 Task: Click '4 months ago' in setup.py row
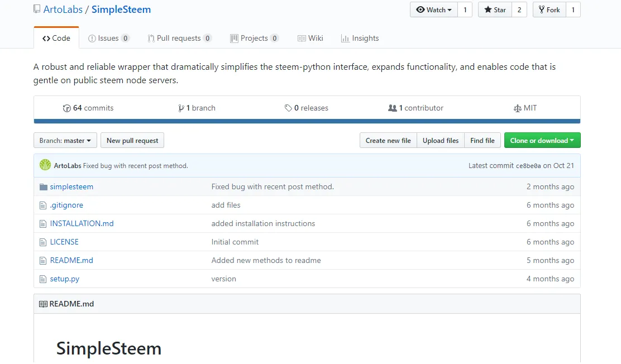point(550,279)
